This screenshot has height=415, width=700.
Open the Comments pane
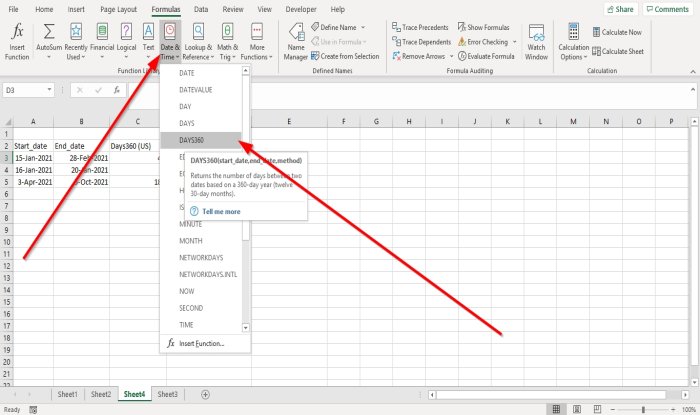click(668, 9)
